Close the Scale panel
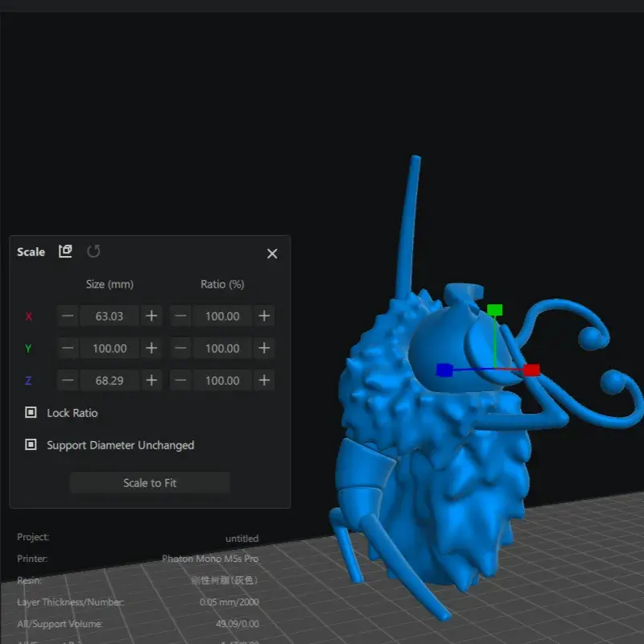This screenshot has height=644, width=644. coord(272,254)
